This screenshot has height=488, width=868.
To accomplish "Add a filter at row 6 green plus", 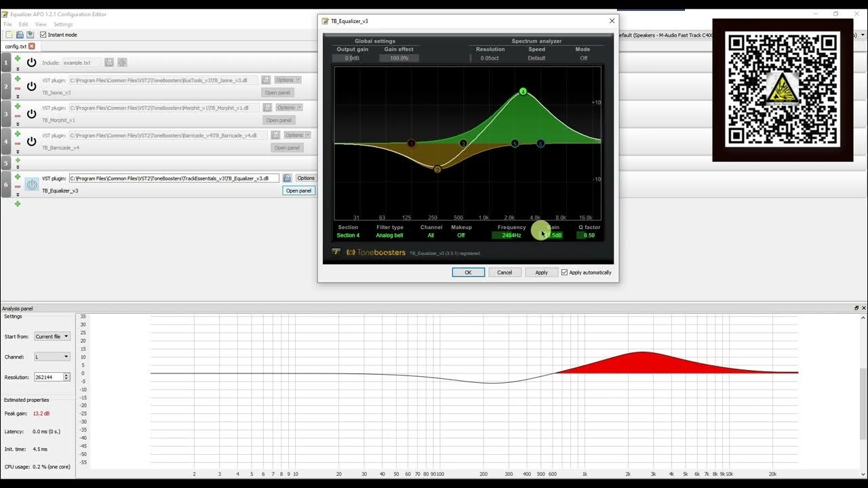I will pyautogui.click(x=18, y=176).
